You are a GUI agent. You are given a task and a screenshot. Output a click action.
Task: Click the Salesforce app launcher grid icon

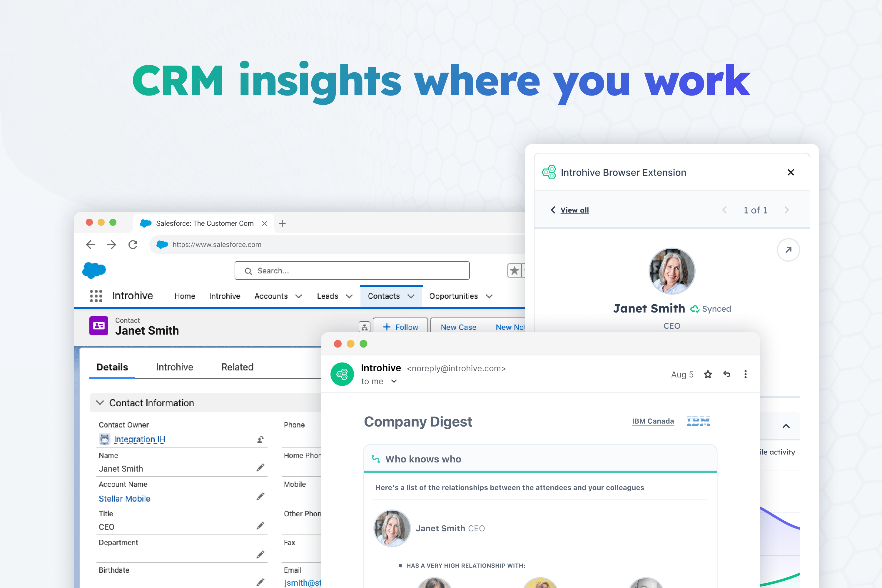click(x=96, y=296)
